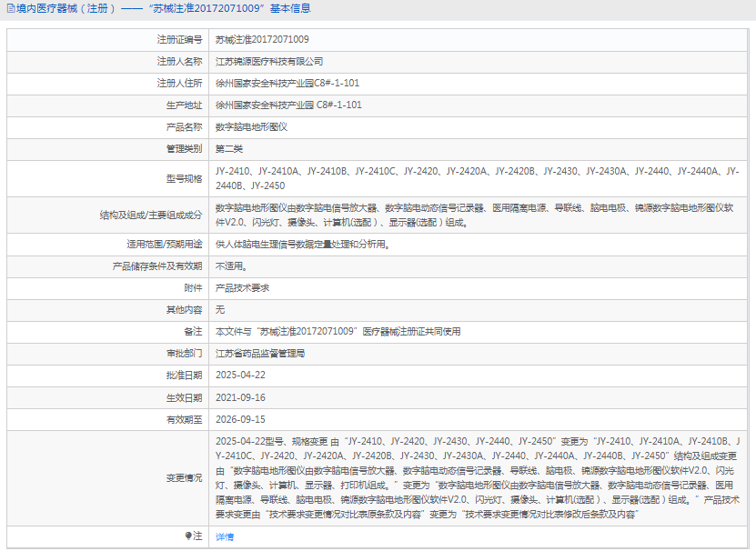Image resolution: width=756 pixels, height=551 pixels.
Task: Click the effective date 2021-09-16
Action: coord(240,397)
